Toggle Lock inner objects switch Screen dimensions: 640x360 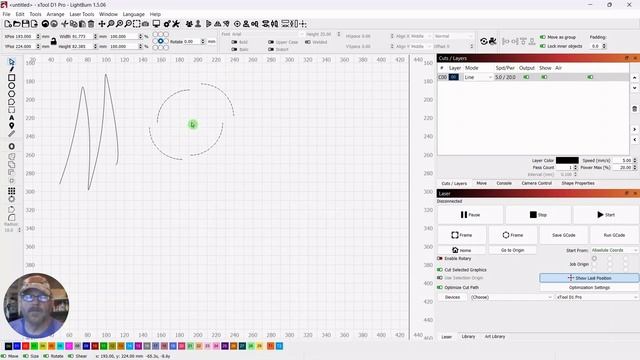point(543,46)
